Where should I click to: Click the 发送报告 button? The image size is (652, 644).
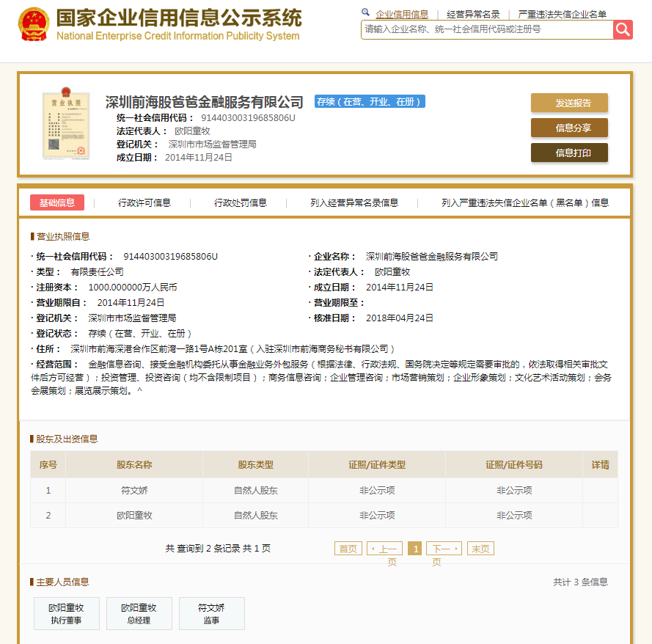569,103
